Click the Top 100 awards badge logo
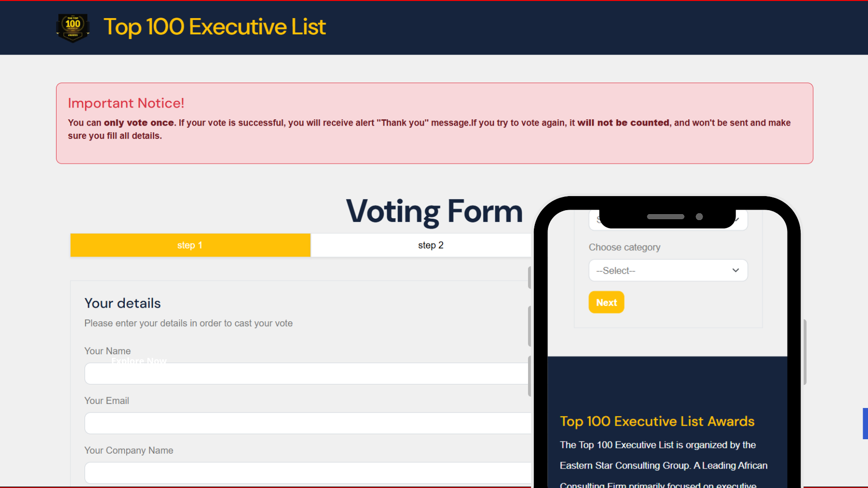The height and width of the screenshot is (488, 868). 73,27
